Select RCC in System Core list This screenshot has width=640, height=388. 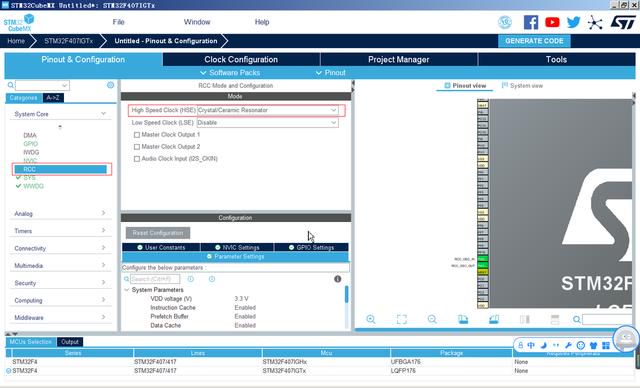point(61,169)
